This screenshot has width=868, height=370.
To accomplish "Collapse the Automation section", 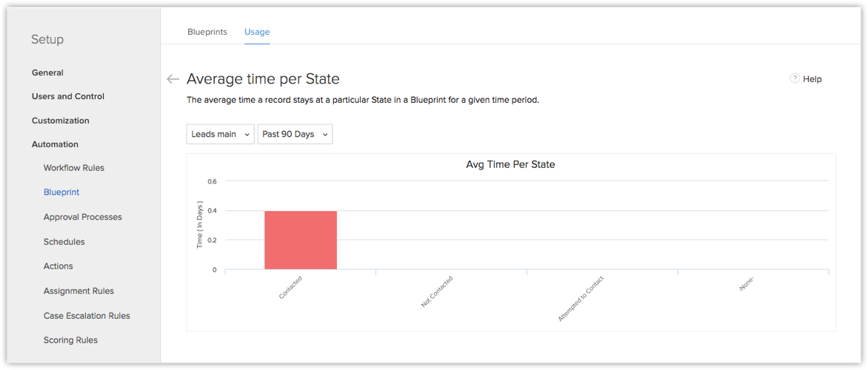I will [55, 144].
